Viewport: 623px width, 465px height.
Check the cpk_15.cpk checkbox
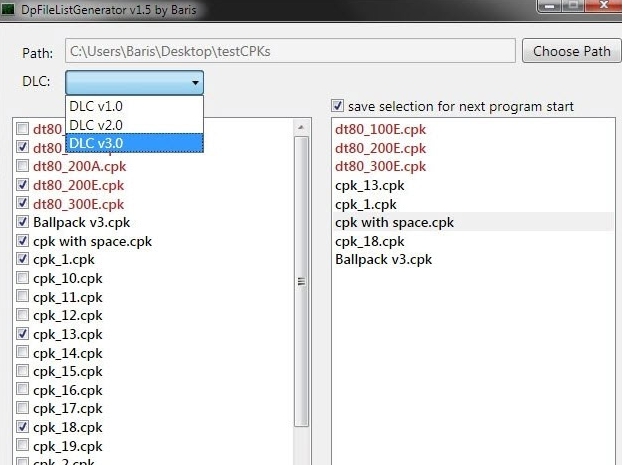(x=22, y=371)
